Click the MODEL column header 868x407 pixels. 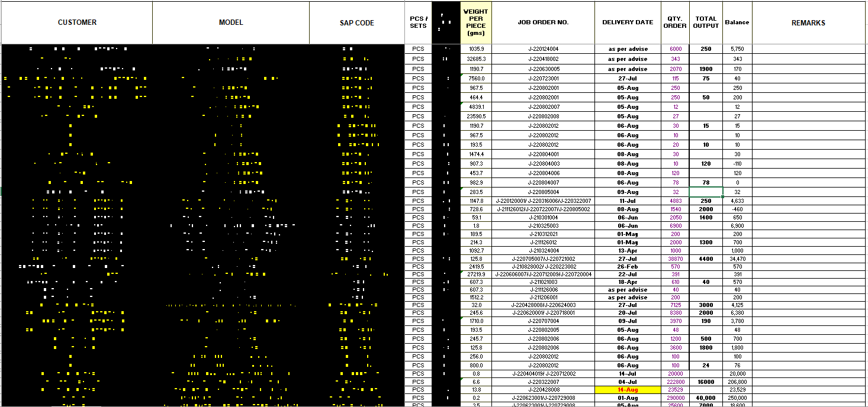coord(230,22)
